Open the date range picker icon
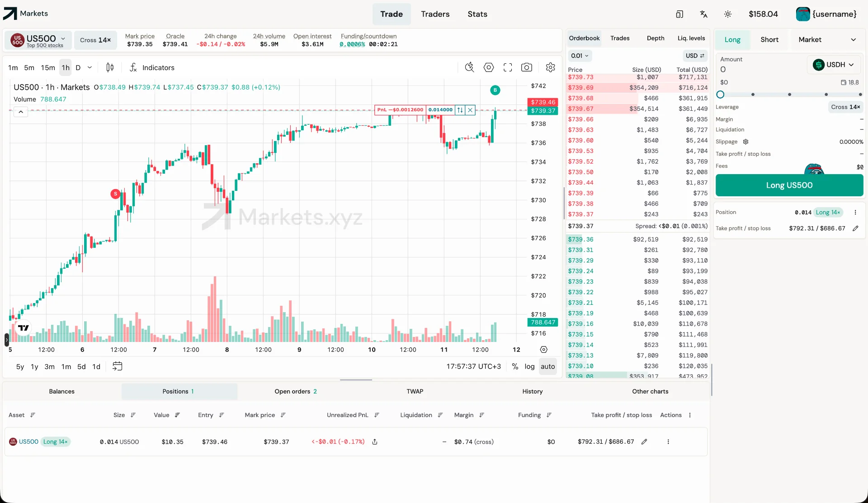 117,366
